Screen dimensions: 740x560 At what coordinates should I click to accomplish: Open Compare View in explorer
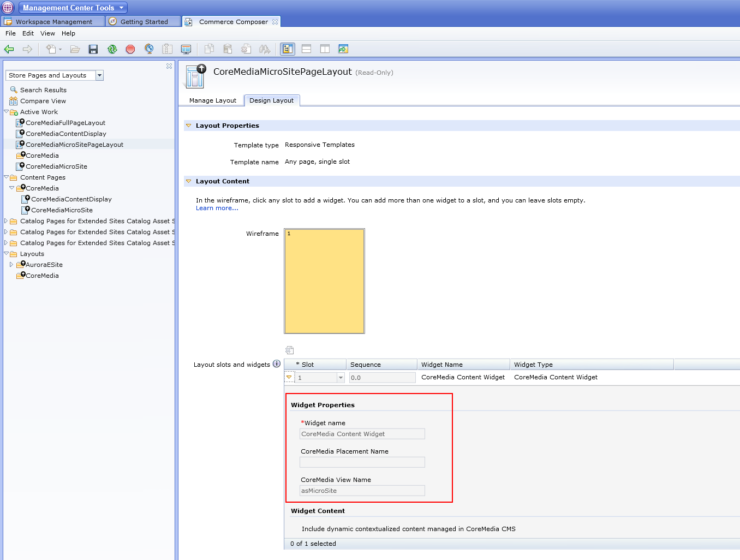pos(43,101)
